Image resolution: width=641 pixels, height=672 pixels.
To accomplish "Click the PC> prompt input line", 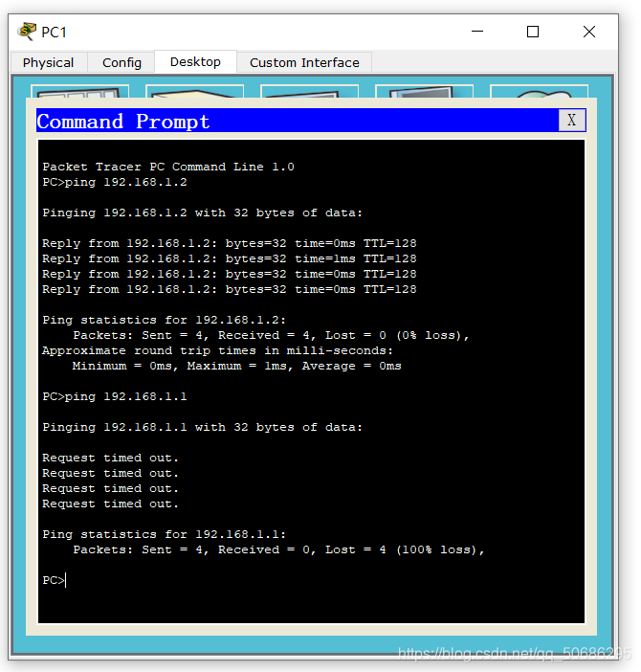I will coord(55,580).
